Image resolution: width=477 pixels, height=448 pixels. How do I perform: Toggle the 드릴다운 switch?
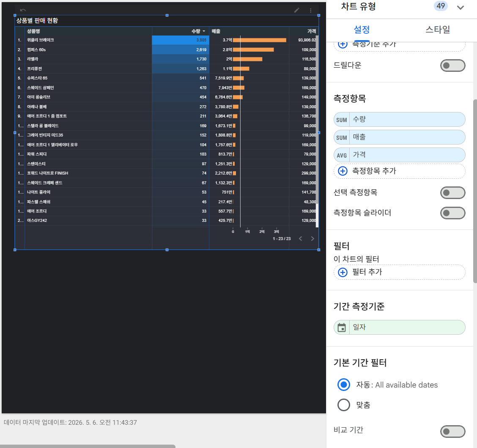[452, 66]
